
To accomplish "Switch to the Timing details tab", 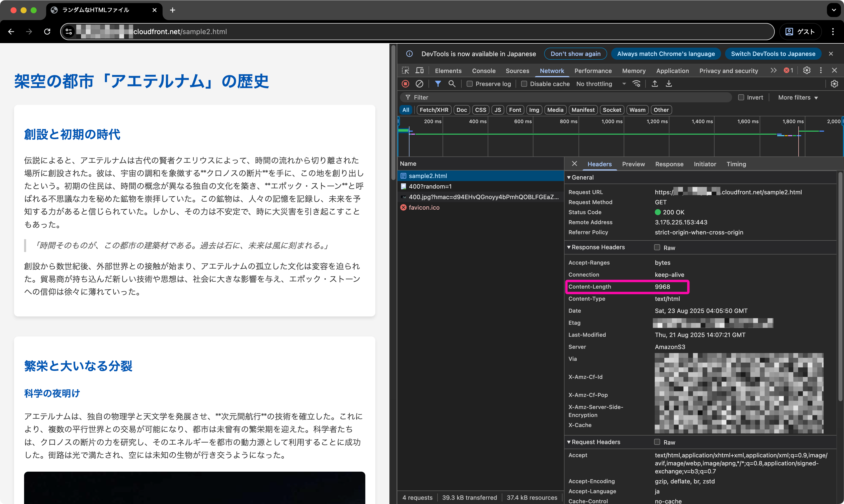I will click(736, 164).
